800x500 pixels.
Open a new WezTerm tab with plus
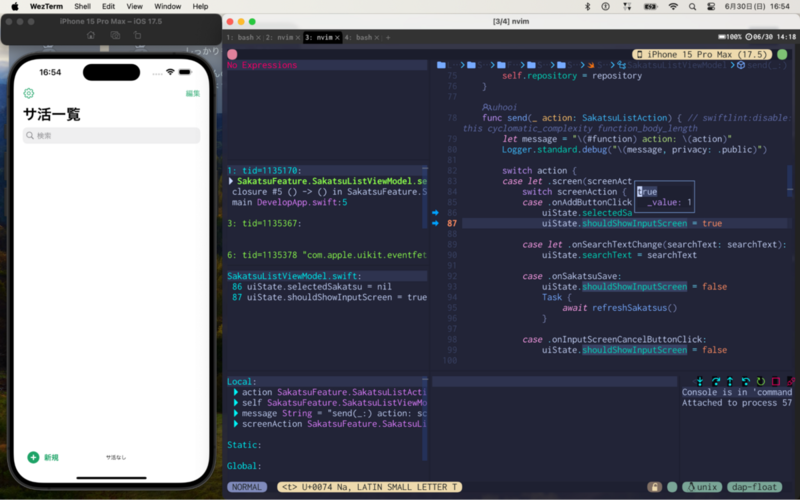(388, 37)
